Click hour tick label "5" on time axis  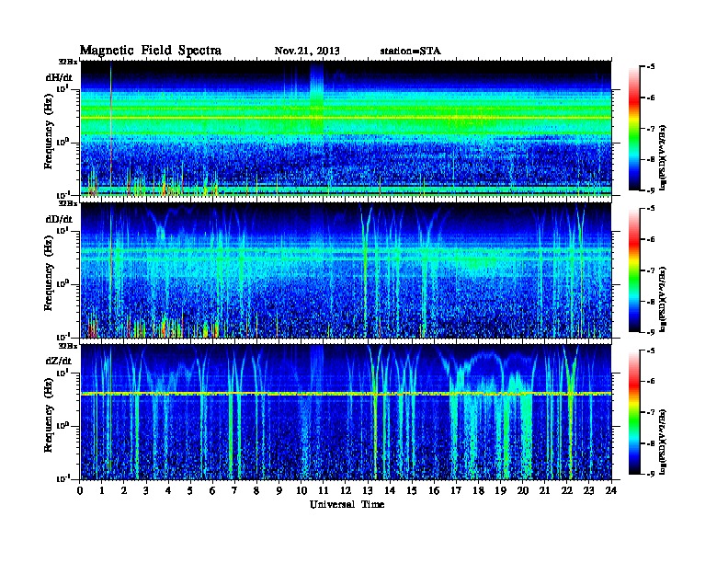[x=190, y=491]
